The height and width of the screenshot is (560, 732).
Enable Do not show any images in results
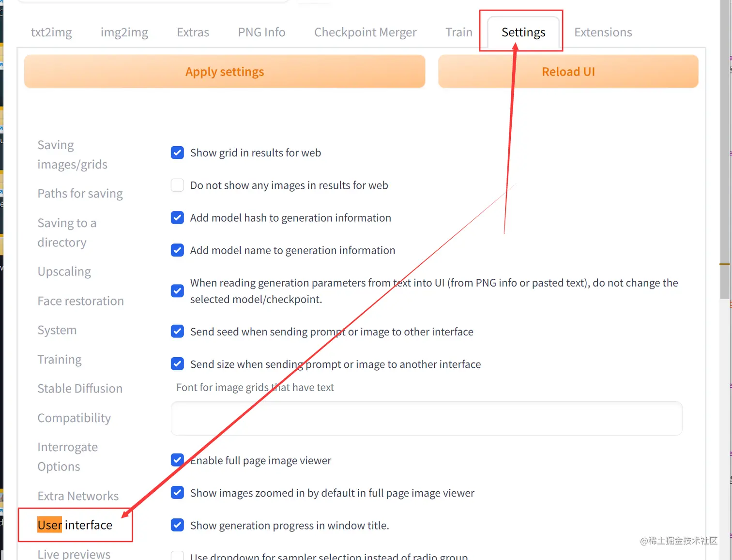(x=177, y=185)
